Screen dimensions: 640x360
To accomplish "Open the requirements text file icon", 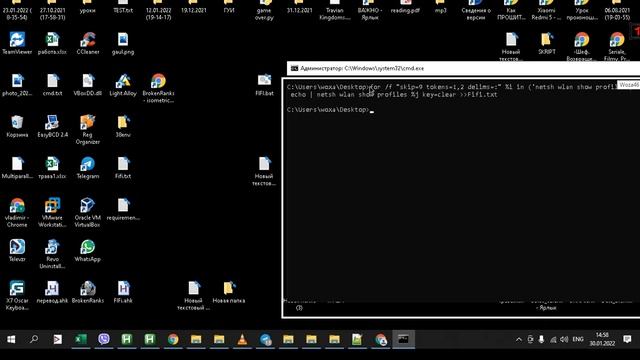I will (123, 209).
